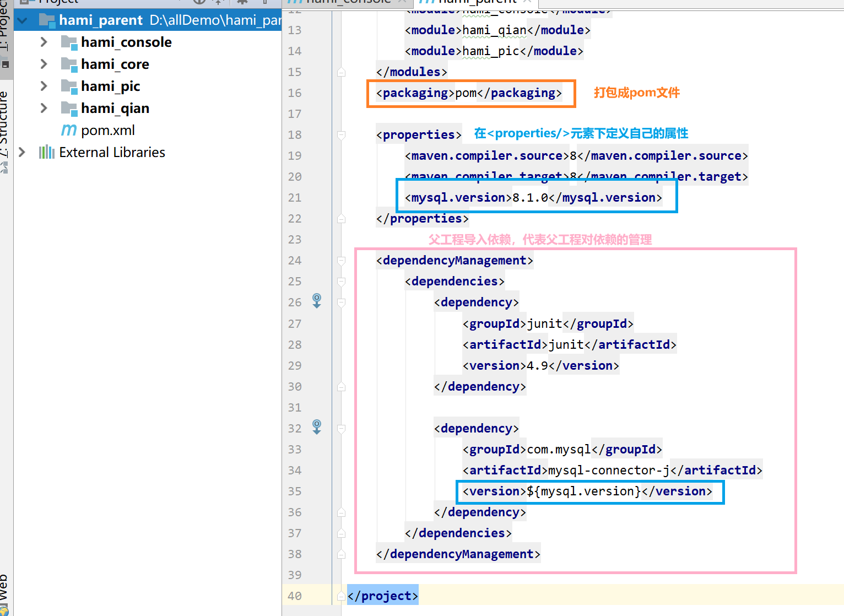The image size is (844, 616).
Task: Click the </dependencies> closing tag on line 37
Action: coord(458,533)
